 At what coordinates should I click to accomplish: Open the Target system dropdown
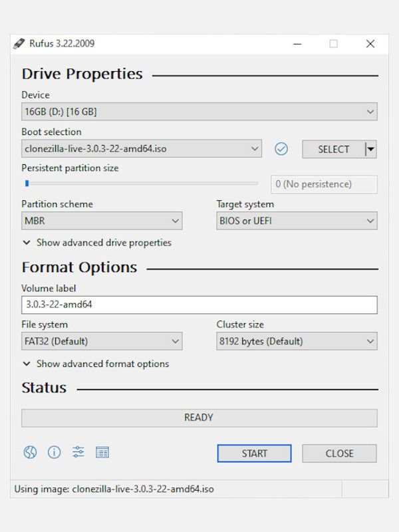click(x=297, y=221)
